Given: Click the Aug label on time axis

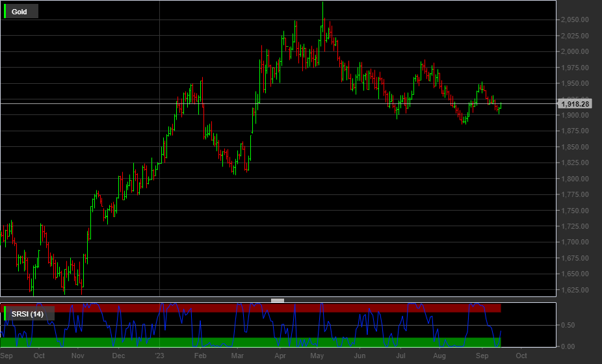Looking at the screenshot, I should tap(439, 356).
